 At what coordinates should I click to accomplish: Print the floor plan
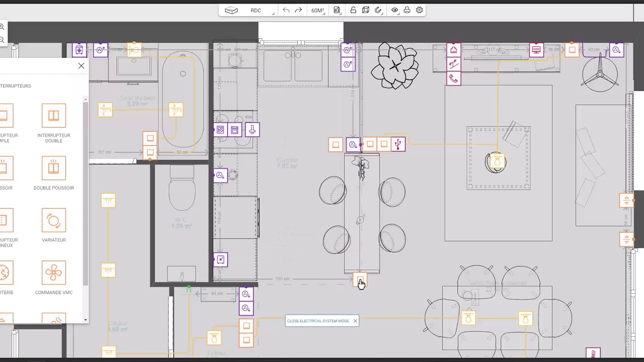(407, 10)
